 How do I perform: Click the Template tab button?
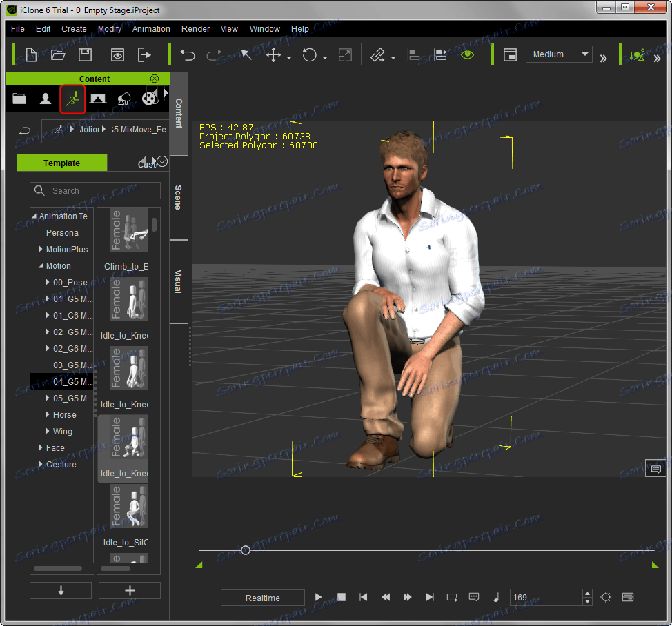click(x=62, y=163)
